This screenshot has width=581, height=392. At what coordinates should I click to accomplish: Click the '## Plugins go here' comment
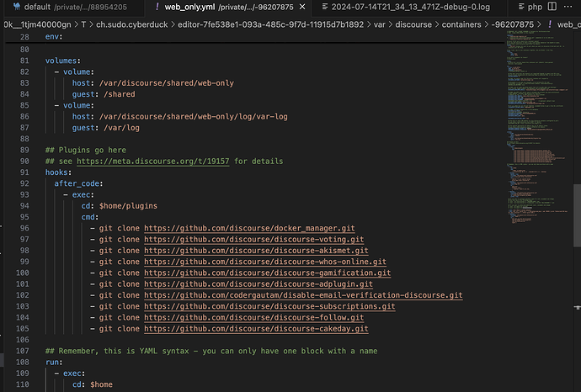click(x=86, y=151)
